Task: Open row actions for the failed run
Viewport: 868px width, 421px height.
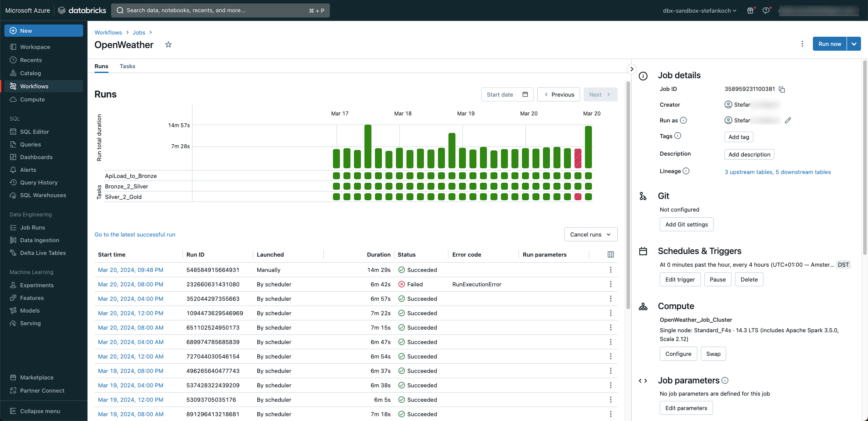Action: tap(610, 284)
